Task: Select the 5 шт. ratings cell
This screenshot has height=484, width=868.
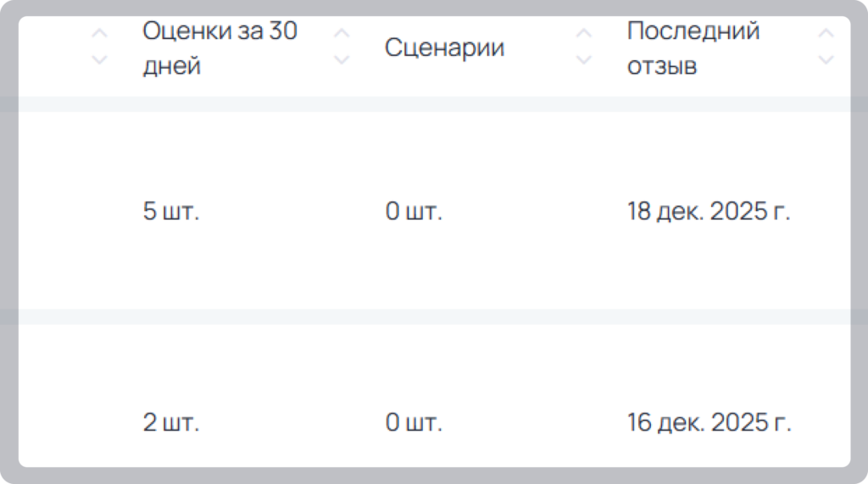Action: point(170,211)
